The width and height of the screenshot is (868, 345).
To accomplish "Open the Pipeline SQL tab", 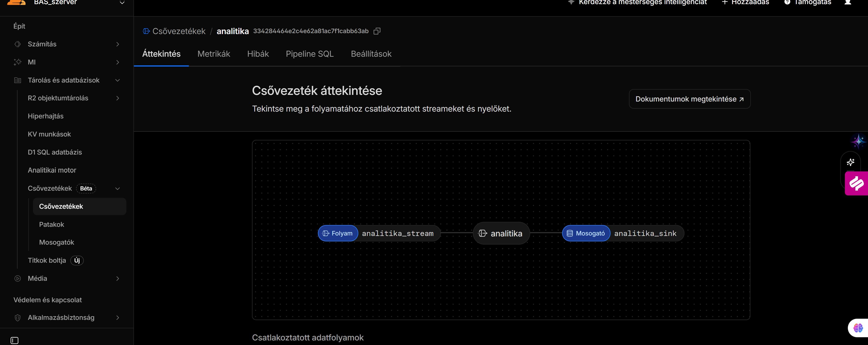I will tap(309, 54).
